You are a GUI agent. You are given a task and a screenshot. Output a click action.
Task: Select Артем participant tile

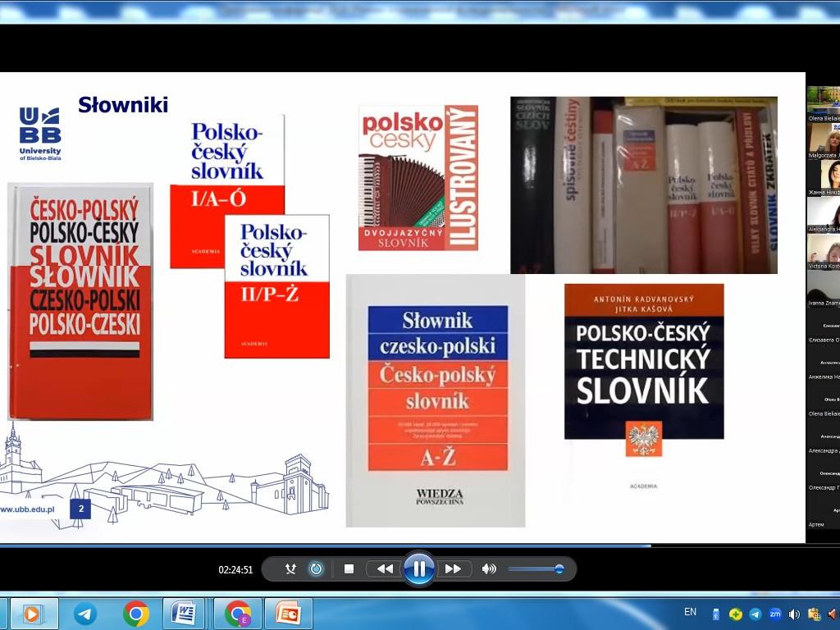tap(824, 511)
